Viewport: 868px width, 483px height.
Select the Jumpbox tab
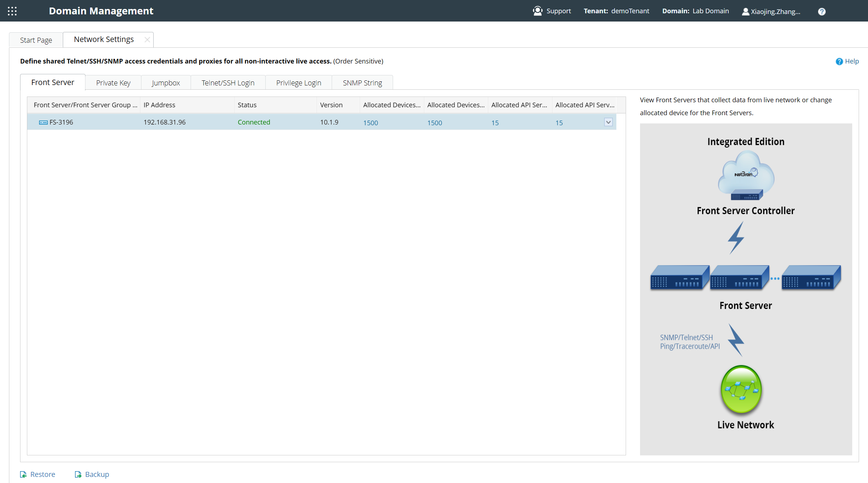166,83
